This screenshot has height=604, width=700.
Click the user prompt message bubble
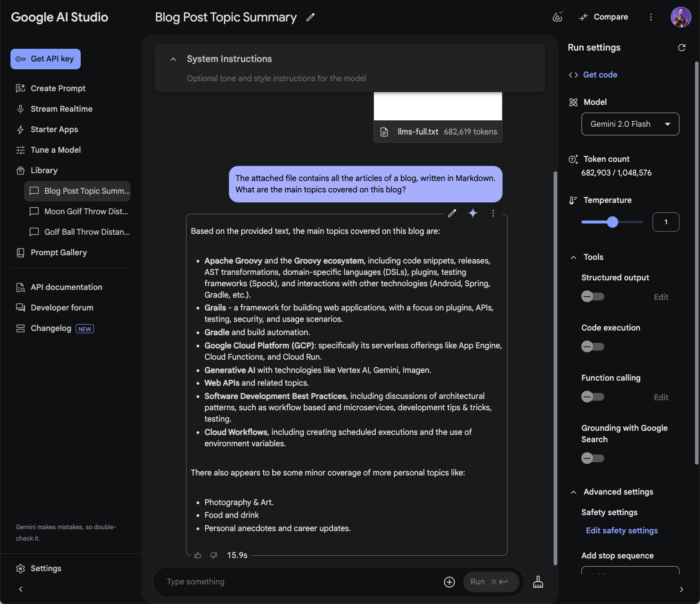[365, 184]
